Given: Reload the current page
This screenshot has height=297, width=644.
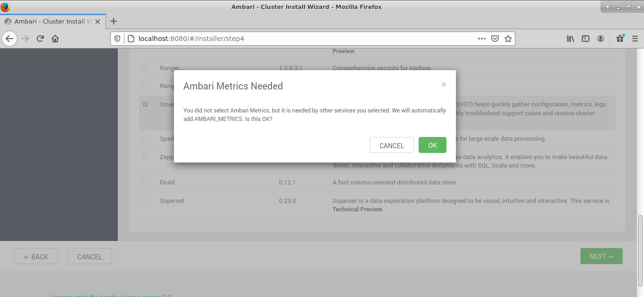Looking at the screenshot, I should tap(40, 39).
